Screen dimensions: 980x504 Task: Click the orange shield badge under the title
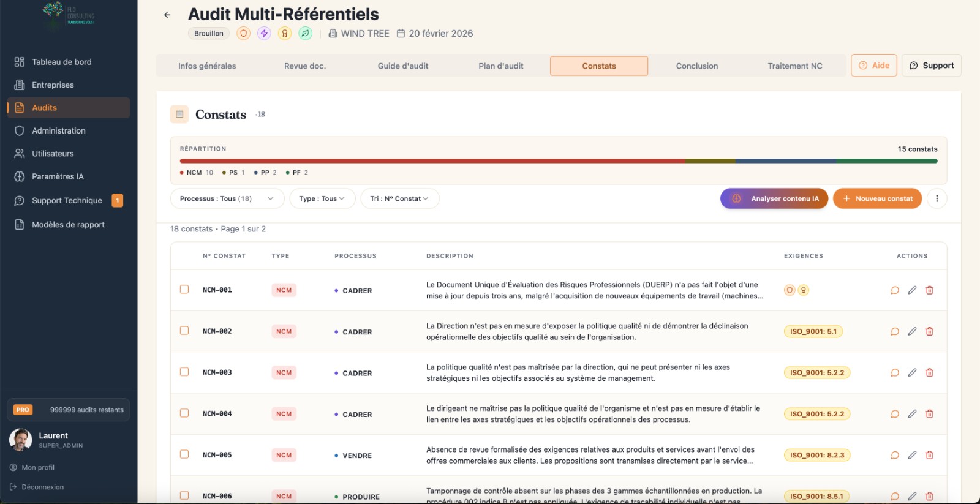[244, 34]
